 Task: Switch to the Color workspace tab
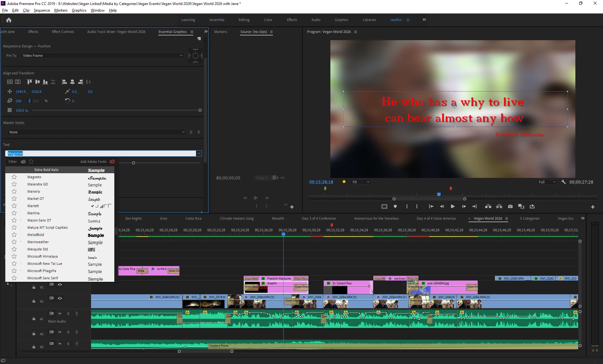(x=268, y=20)
